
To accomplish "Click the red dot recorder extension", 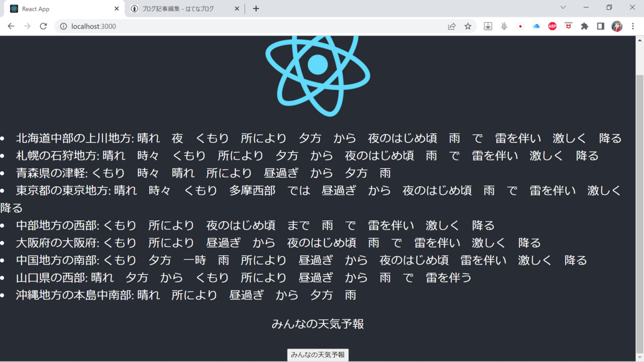I will (x=520, y=26).
